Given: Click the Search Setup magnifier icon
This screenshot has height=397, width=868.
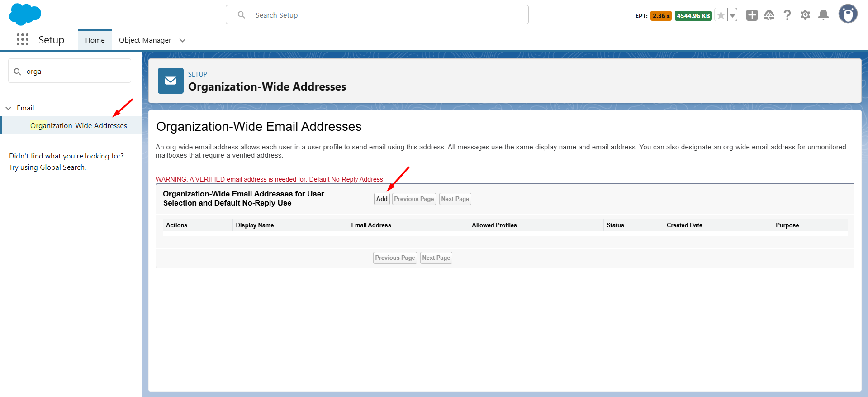Looking at the screenshot, I should click(x=242, y=15).
